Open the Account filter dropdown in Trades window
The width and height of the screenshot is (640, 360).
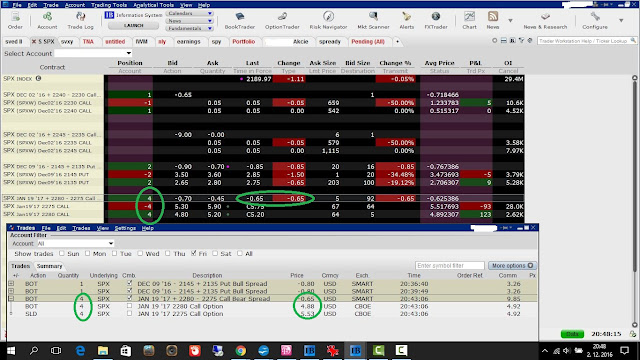click(75, 243)
